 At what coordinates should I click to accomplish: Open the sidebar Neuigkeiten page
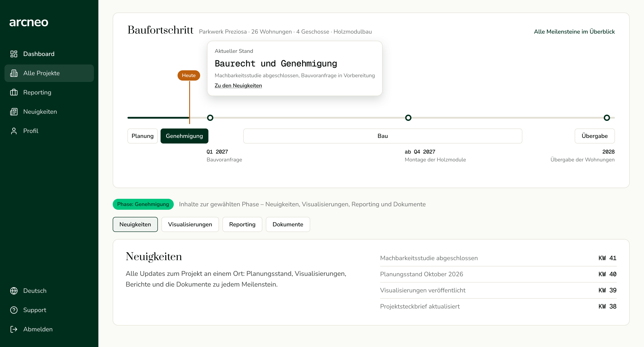coord(49,112)
